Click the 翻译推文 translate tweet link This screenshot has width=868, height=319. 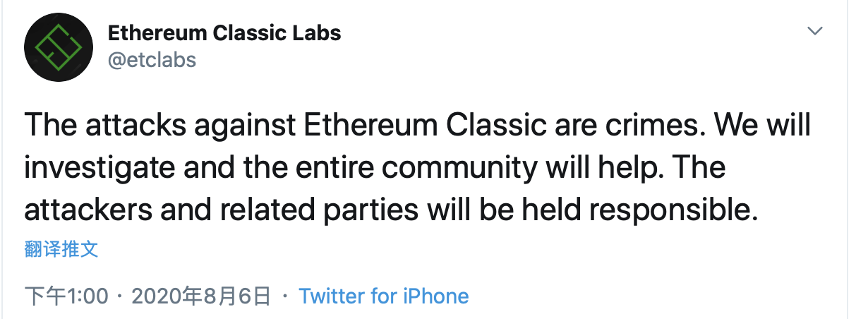(x=61, y=248)
